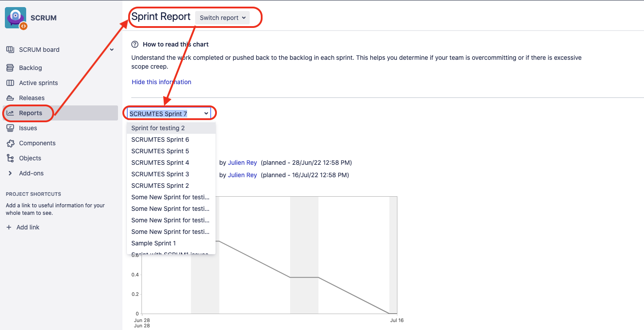Click the Active sprints board icon
The width and height of the screenshot is (644, 330).
coord(10,83)
